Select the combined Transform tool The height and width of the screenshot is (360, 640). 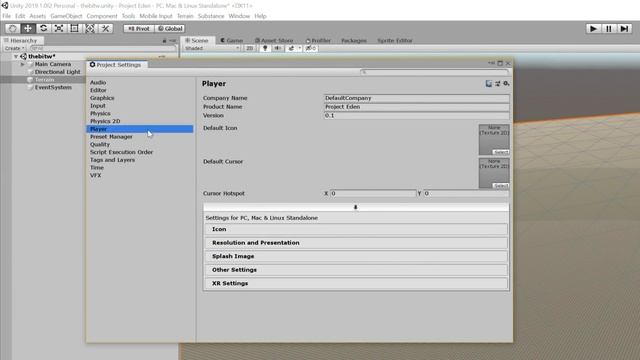(x=90, y=28)
